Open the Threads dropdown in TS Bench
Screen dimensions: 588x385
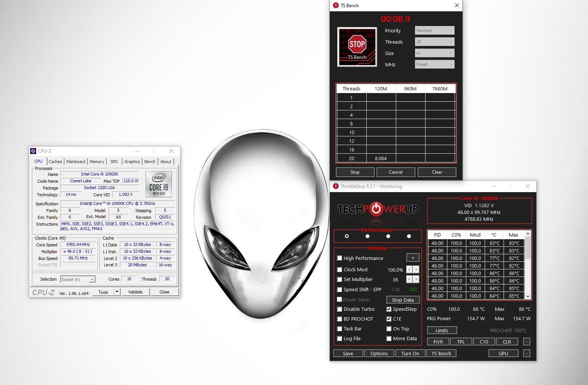coord(435,42)
